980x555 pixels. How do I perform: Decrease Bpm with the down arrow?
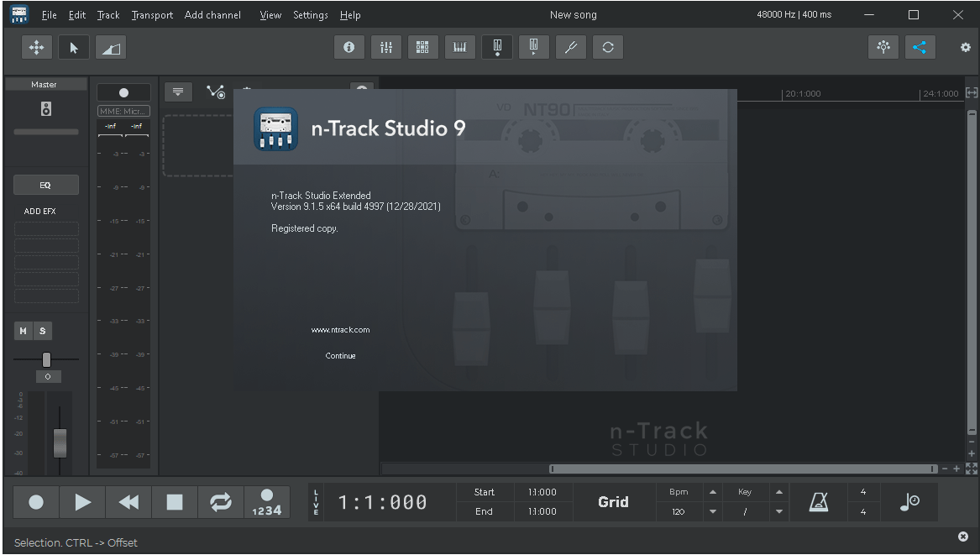click(x=712, y=511)
